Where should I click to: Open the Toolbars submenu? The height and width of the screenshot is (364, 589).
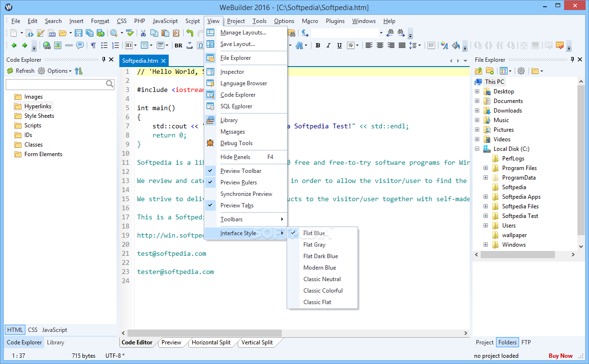click(x=245, y=219)
